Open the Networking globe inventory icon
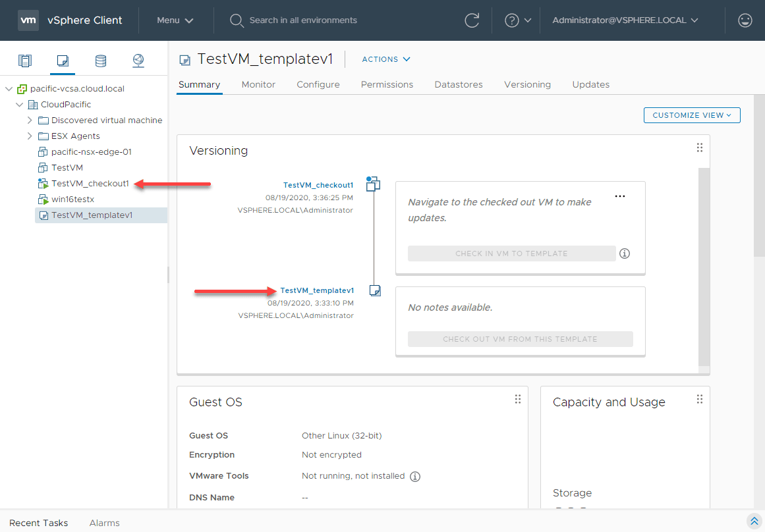765x532 pixels. [x=138, y=60]
